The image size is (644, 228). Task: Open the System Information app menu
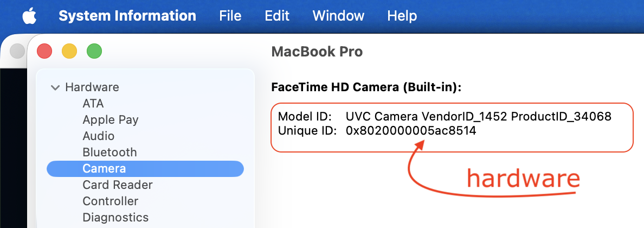127,16
